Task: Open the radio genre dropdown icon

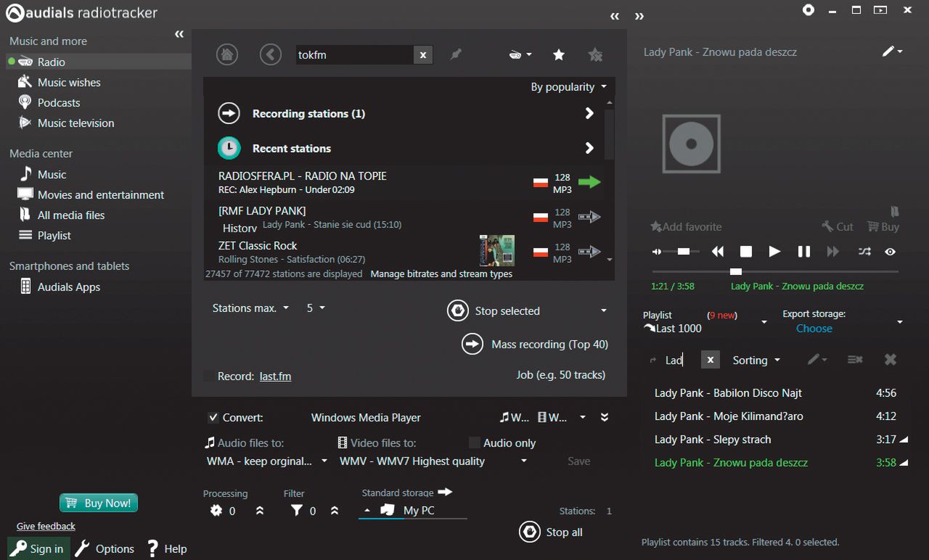Action: tap(520, 54)
